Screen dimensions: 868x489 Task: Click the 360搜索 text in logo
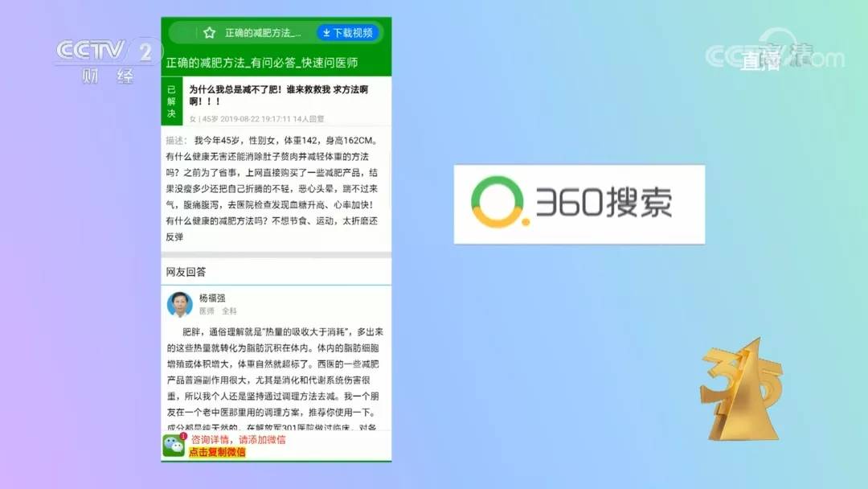(x=604, y=202)
